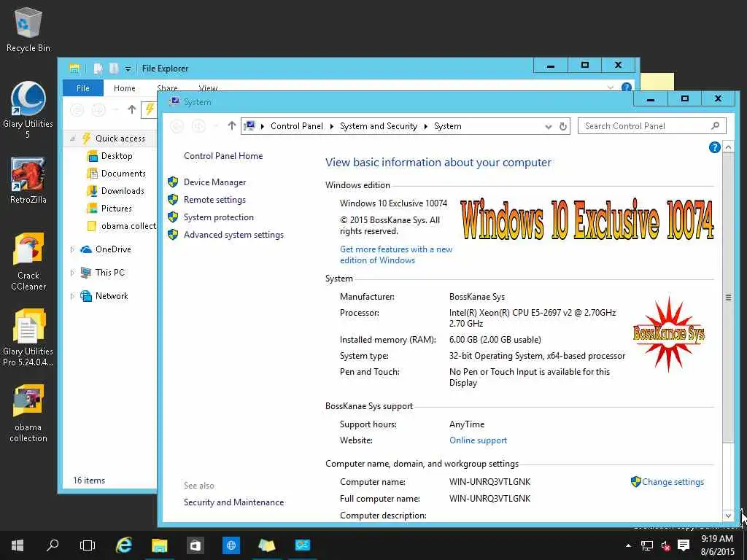The image size is (747, 560).
Task: Open taskbar Search magnifier
Action: pyautogui.click(x=53, y=545)
